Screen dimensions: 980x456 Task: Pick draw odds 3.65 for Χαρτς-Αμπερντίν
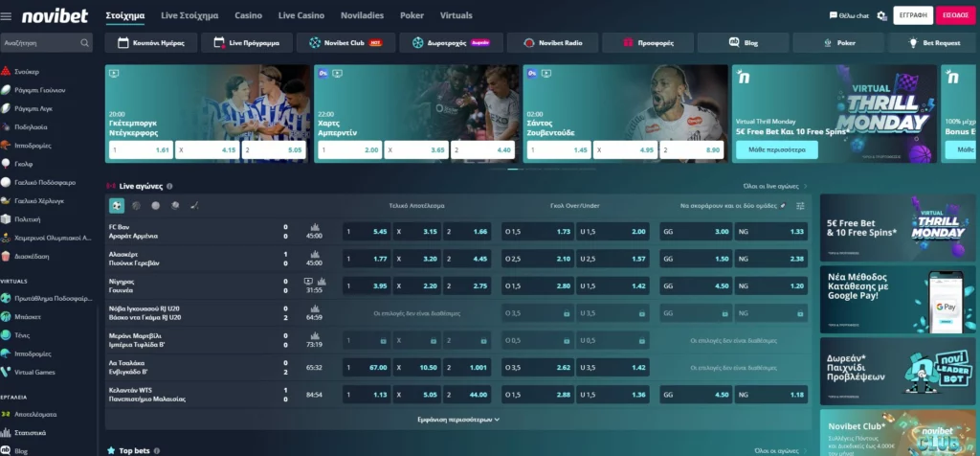coord(417,150)
